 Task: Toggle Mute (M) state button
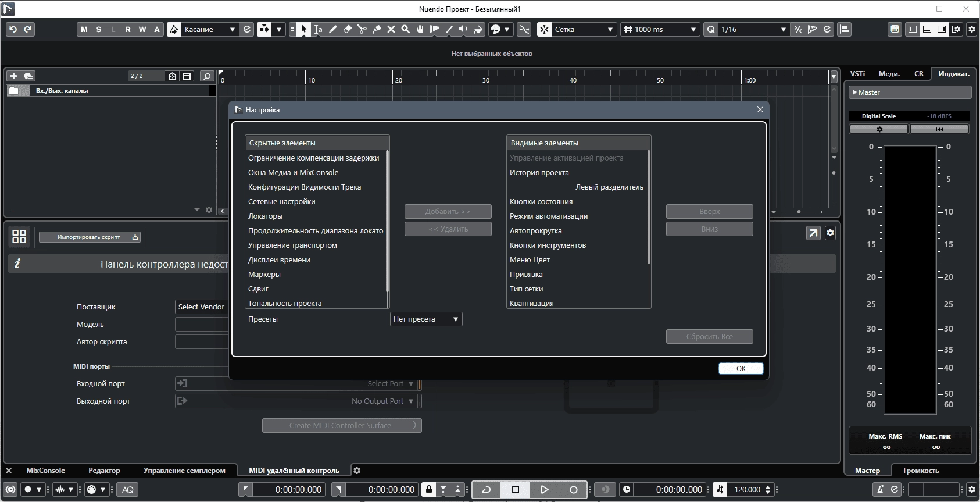click(x=84, y=29)
